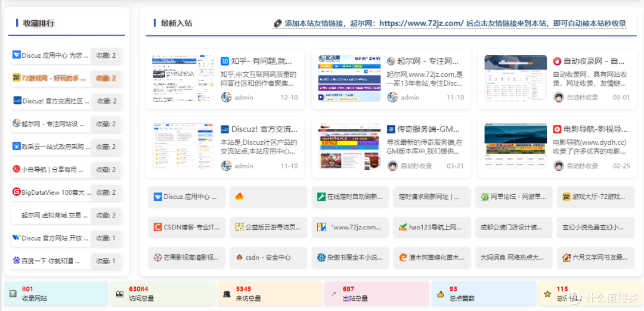Click the 知乎 blue icon in card title

pos(225,61)
